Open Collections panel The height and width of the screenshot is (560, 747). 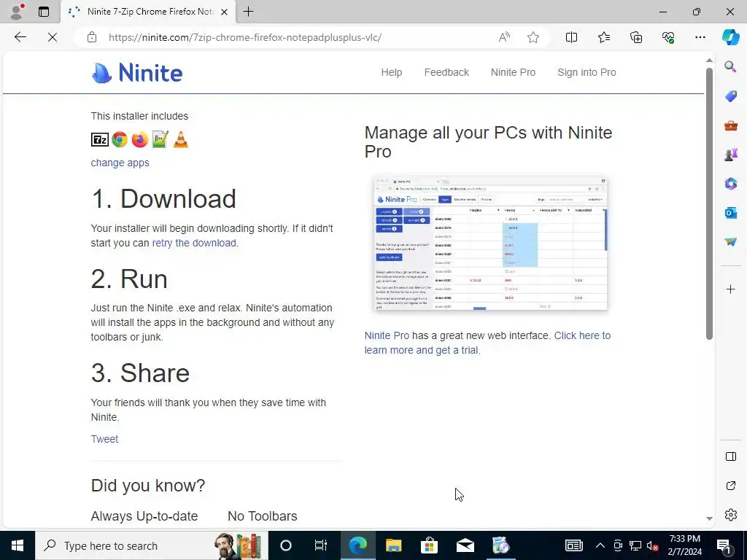[x=636, y=37]
